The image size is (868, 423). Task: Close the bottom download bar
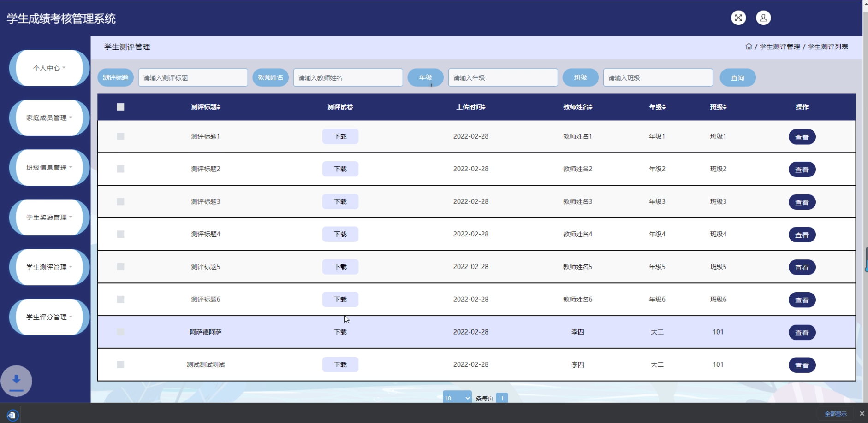(x=862, y=414)
